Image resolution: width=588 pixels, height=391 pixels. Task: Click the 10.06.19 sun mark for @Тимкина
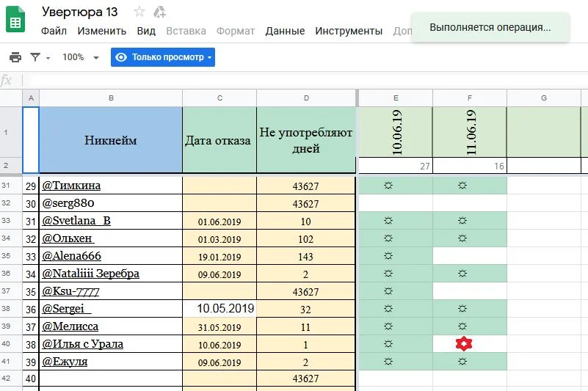pos(388,185)
